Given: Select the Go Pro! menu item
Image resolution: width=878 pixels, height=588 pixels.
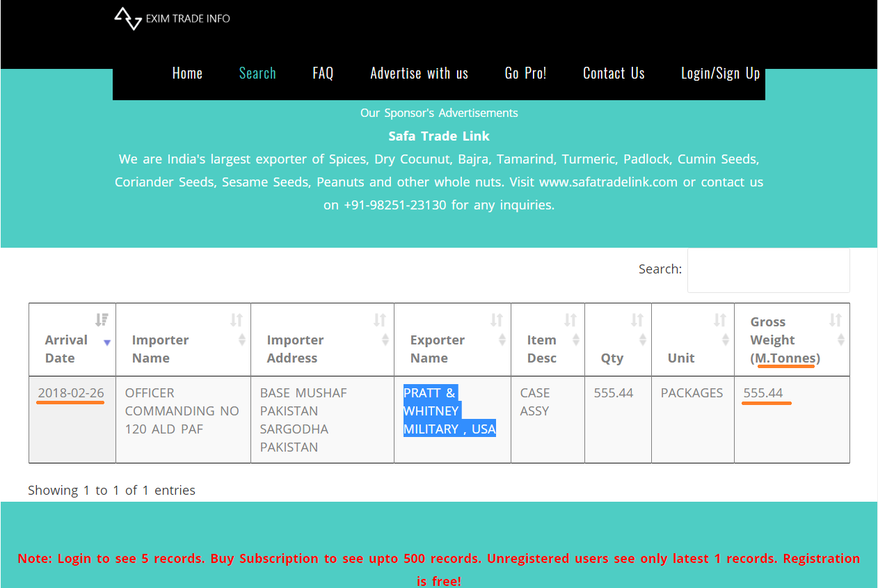Looking at the screenshot, I should pyautogui.click(x=525, y=73).
